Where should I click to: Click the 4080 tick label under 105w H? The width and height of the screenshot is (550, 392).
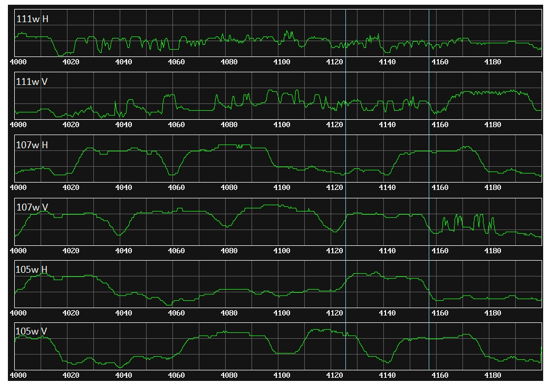click(229, 313)
